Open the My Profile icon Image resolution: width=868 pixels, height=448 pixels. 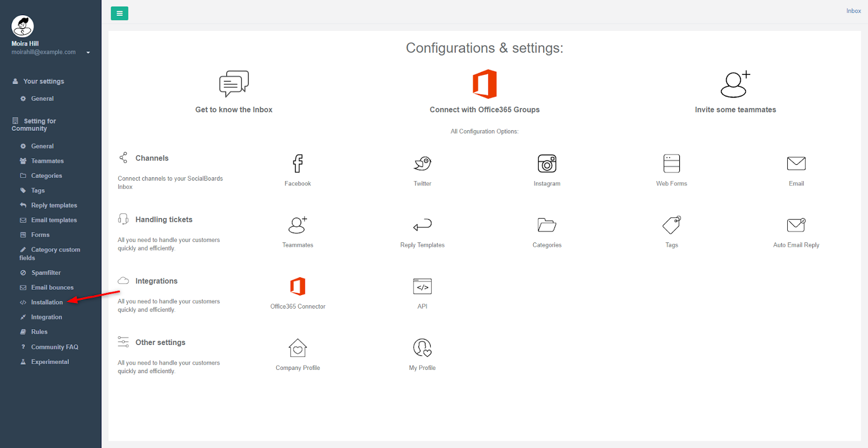click(x=423, y=348)
